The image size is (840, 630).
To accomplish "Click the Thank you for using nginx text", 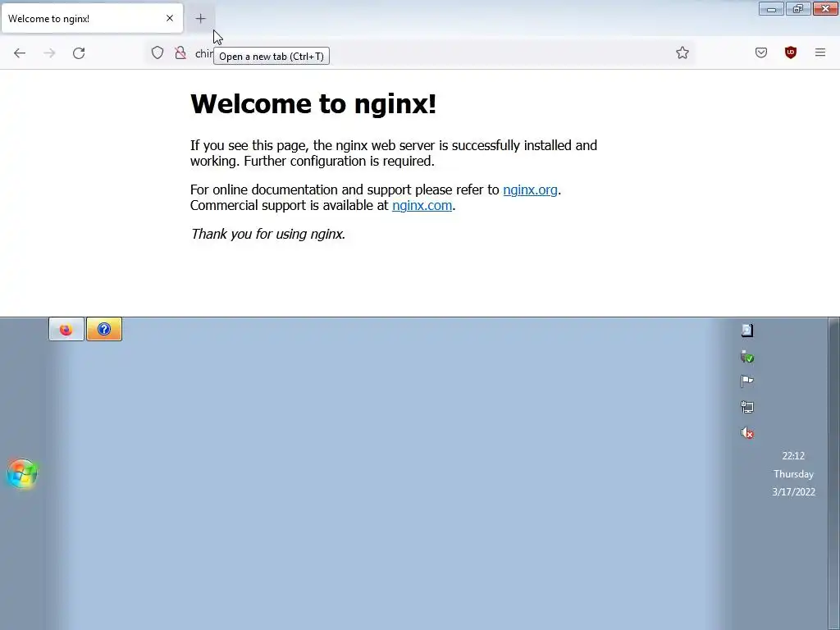I will (x=268, y=234).
